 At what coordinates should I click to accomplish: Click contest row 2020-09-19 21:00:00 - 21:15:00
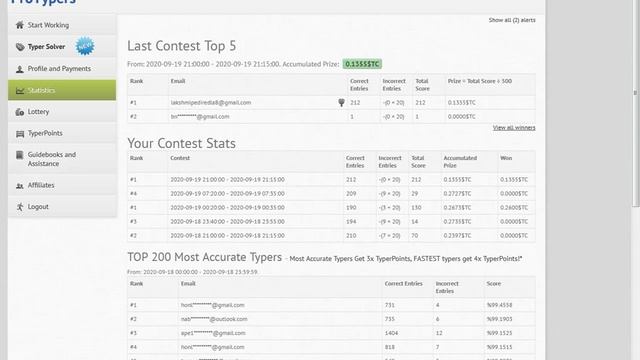point(331,180)
